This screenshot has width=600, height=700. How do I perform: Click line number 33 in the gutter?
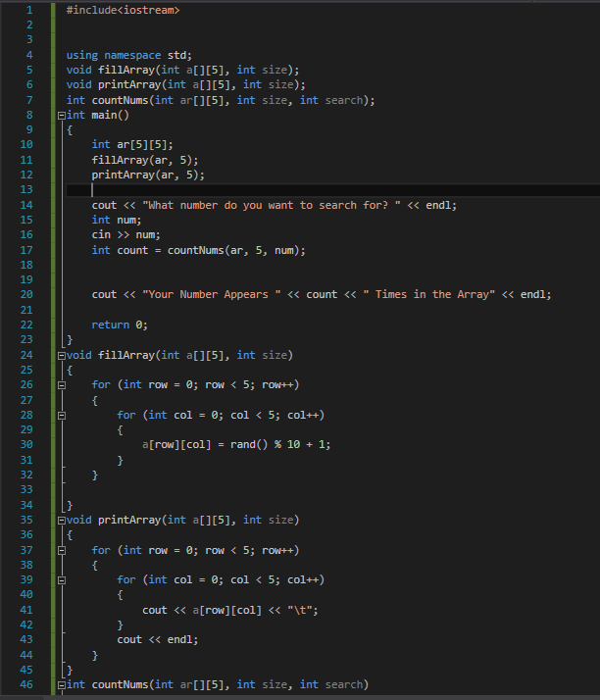tap(26, 490)
